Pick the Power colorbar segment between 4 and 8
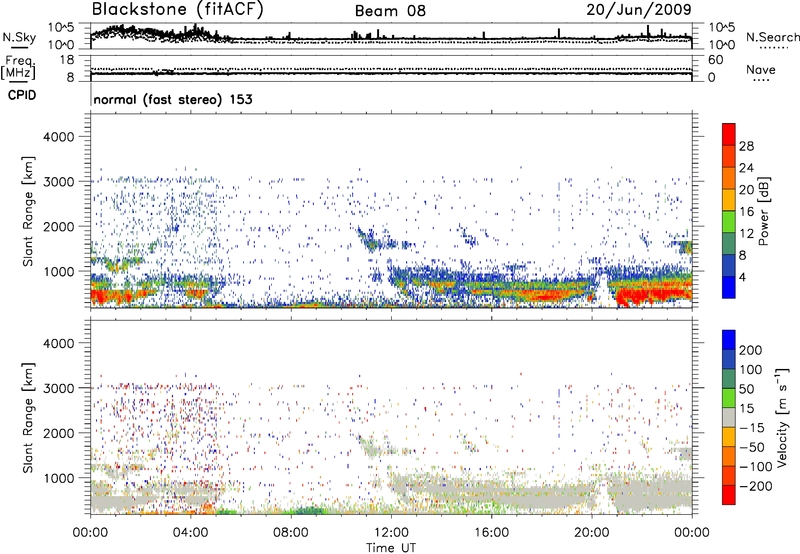 point(729,265)
